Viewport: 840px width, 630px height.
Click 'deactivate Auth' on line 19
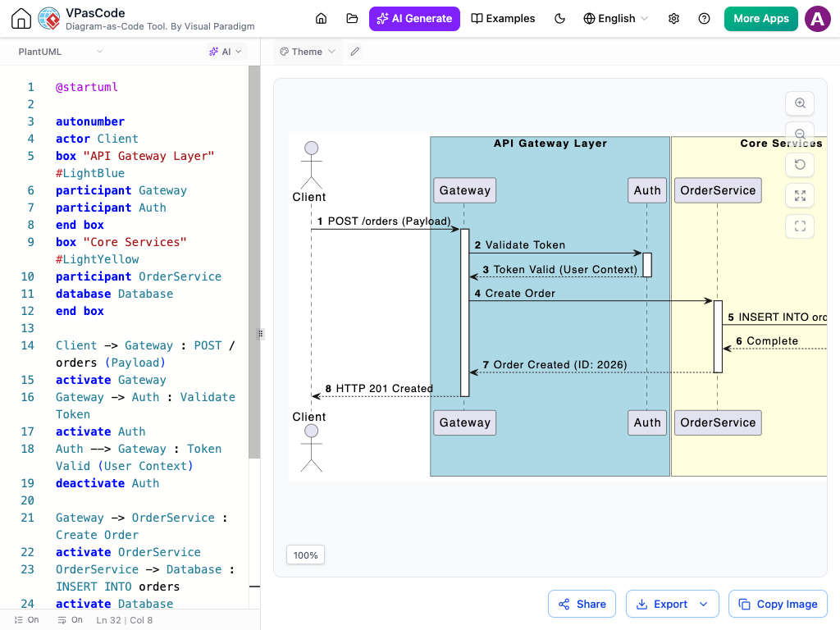click(x=107, y=483)
